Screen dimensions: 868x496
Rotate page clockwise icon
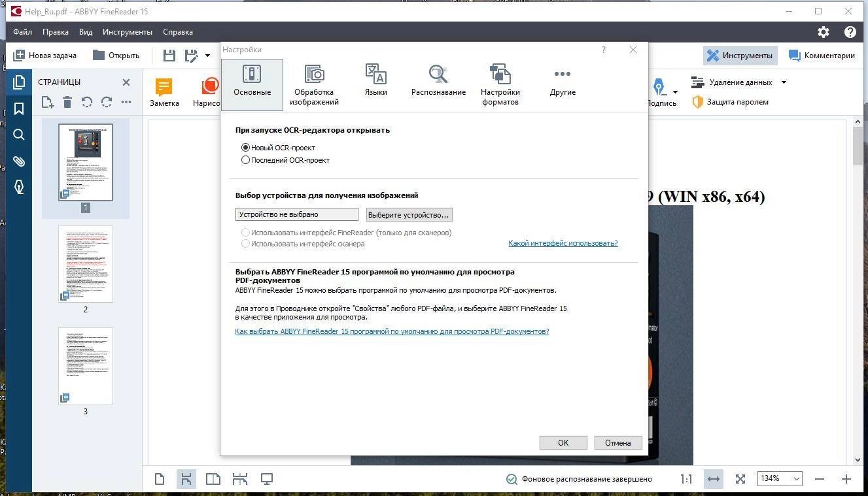[x=107, y=102]
